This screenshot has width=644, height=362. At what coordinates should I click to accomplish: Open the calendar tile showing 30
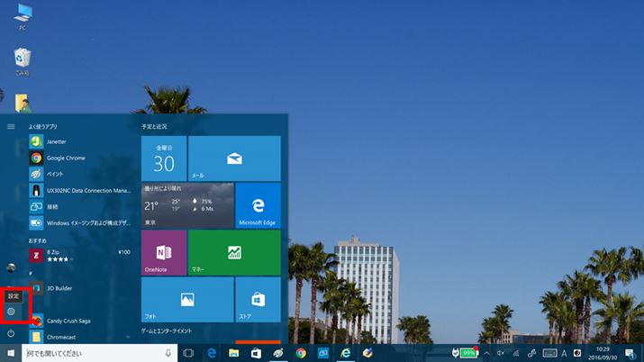pos(163,158)
